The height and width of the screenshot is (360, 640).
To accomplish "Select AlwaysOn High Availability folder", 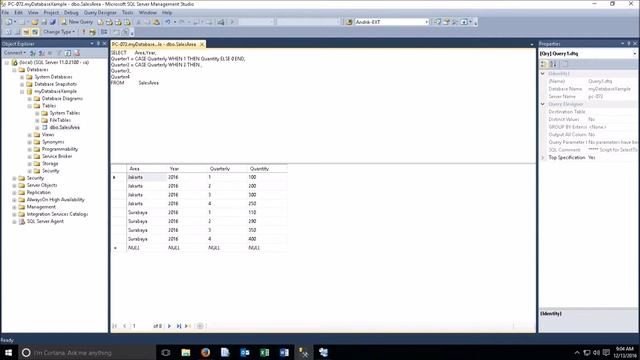I will (56, 200).
